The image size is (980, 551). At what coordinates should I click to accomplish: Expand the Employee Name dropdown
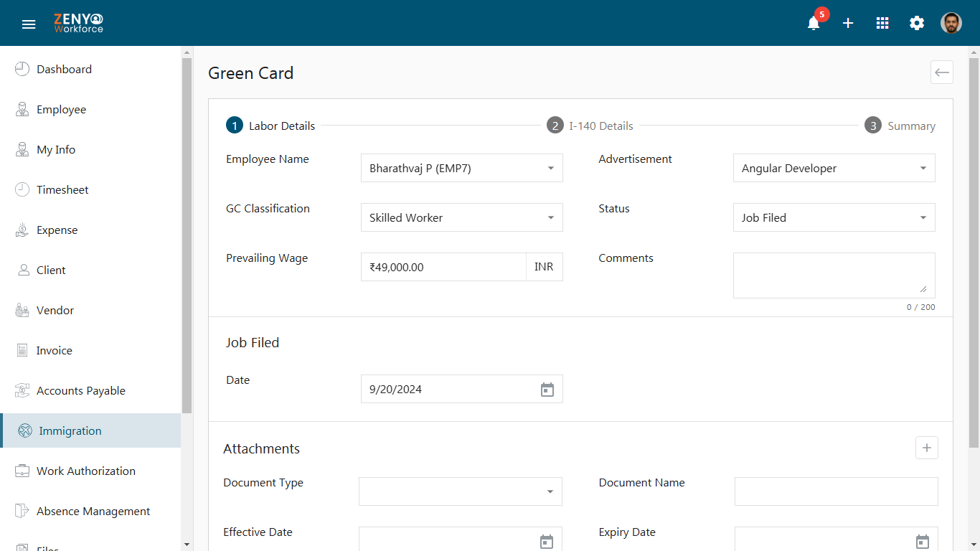[461, 169]
